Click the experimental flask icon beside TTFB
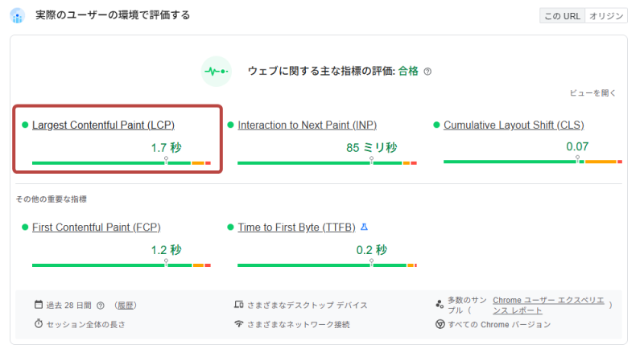 (364, 228)
